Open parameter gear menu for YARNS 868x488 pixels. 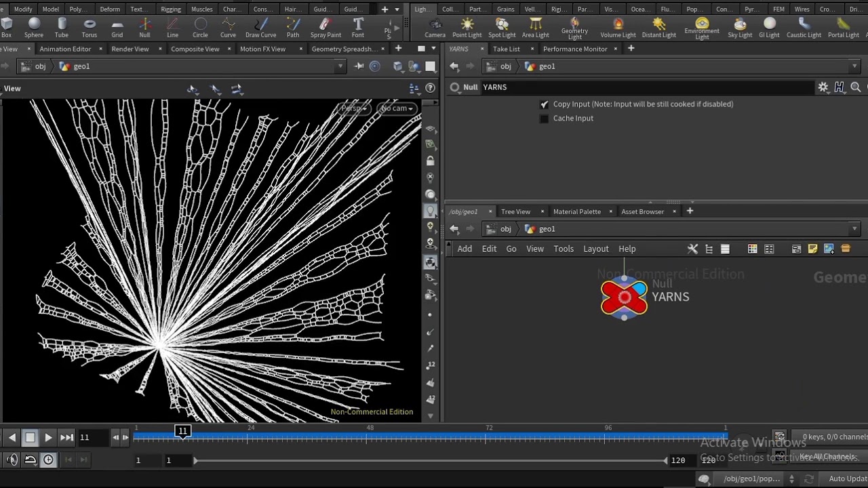point(823,87)
